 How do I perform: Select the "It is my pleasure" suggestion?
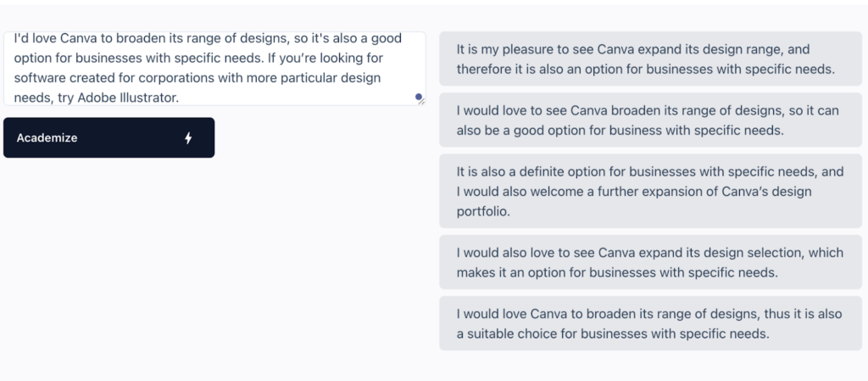[650, 59]
